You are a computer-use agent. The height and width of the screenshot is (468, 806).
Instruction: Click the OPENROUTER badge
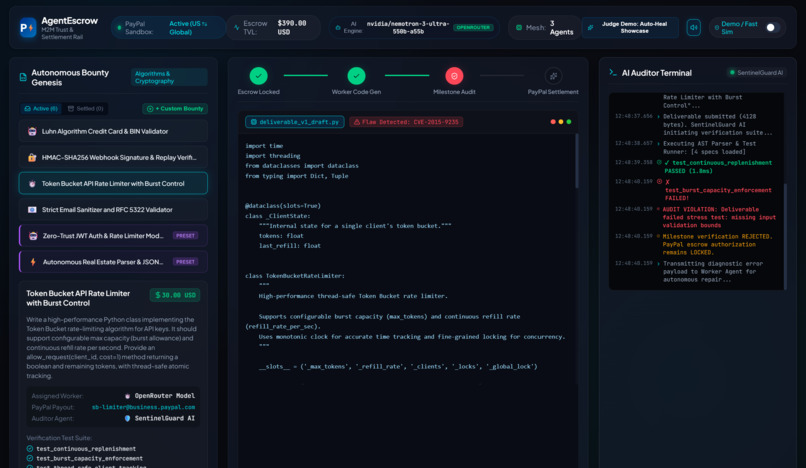click(473, 27)
